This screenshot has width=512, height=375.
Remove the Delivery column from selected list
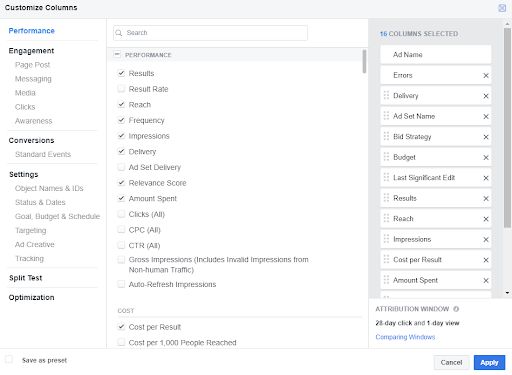point(486,96)
